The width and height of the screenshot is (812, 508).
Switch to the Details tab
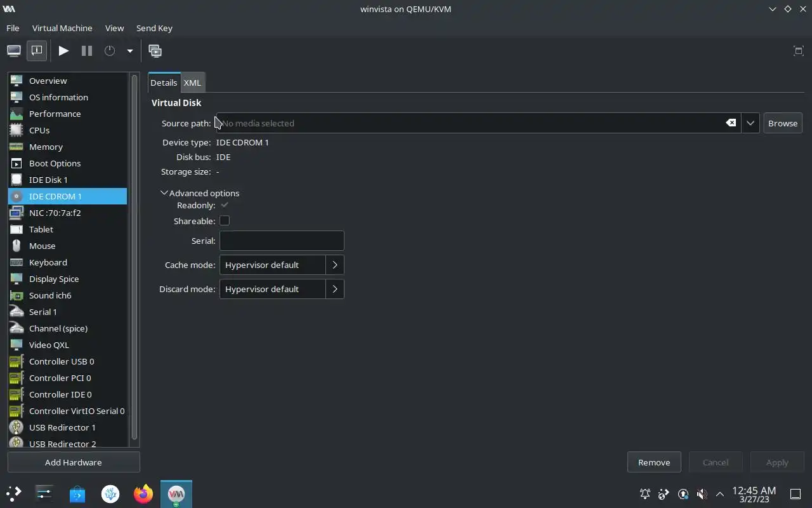pos(164,83)
